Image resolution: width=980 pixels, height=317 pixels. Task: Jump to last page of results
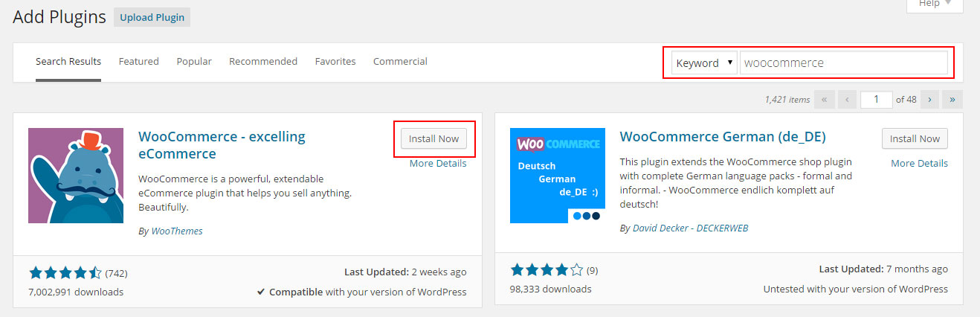click(952, 100)
